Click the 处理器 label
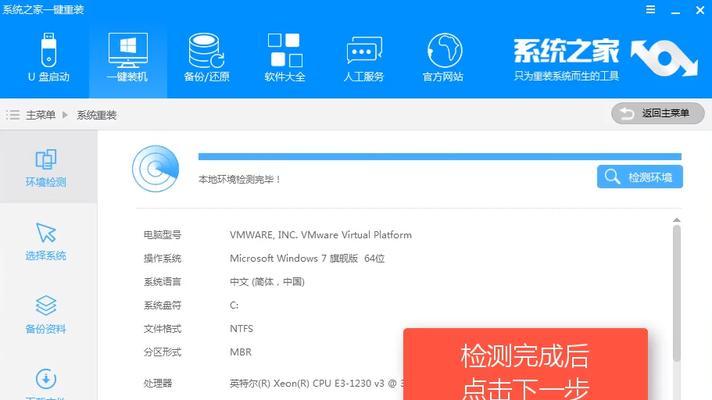The image size is (712, 400). [x=158, y=383]
